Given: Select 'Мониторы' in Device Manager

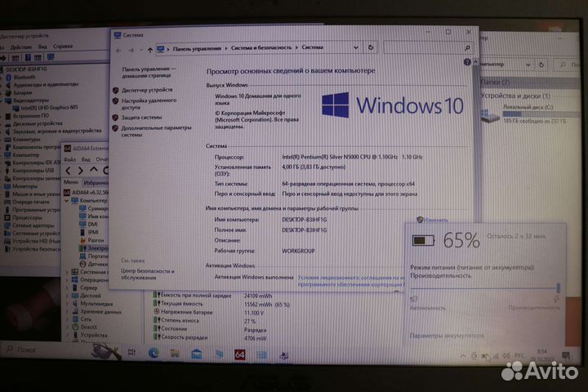Looking at the screenshot, I should (24, 186).
